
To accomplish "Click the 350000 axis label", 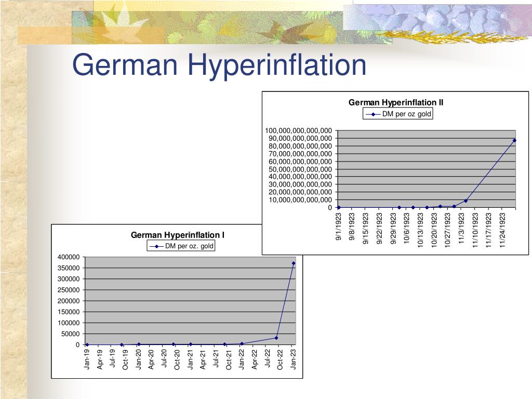I will point(69,268).
